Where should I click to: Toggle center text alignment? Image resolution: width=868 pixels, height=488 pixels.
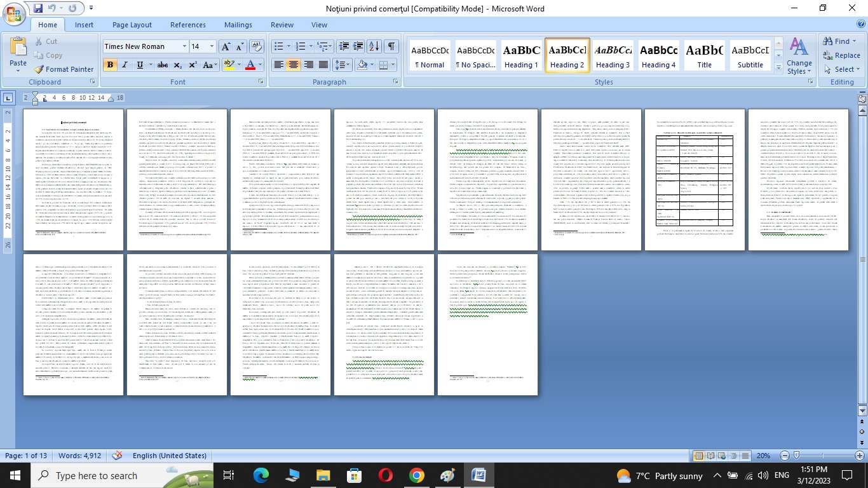[x=293, y=65]
